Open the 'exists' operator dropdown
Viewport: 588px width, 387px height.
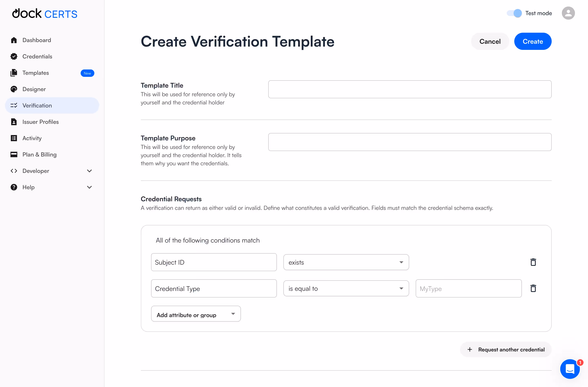point(346,262)
